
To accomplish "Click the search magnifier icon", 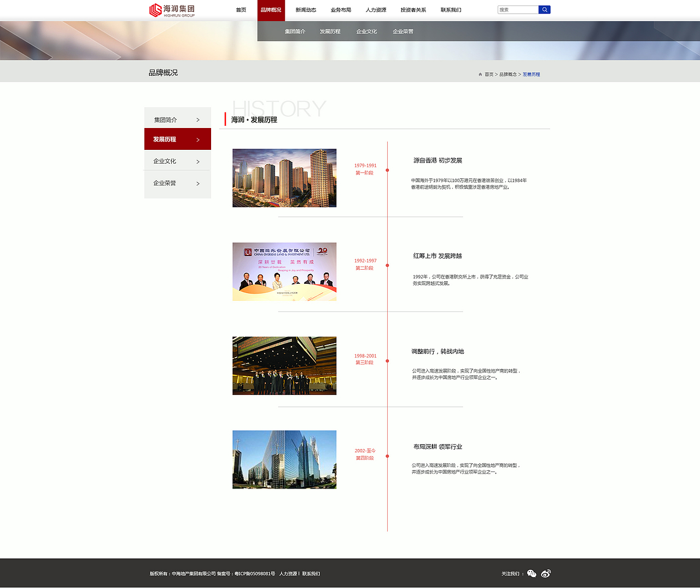I will pyautogui.click(x=545, y=9).
